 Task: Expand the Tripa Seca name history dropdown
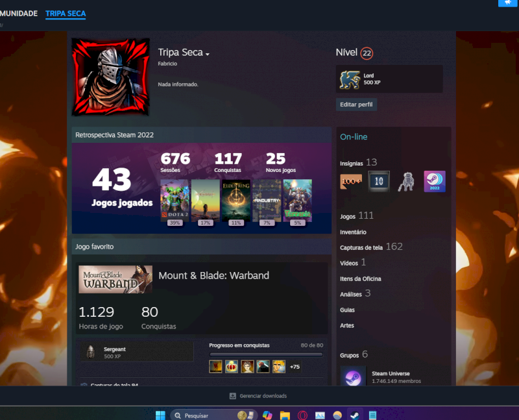[208, 54]
